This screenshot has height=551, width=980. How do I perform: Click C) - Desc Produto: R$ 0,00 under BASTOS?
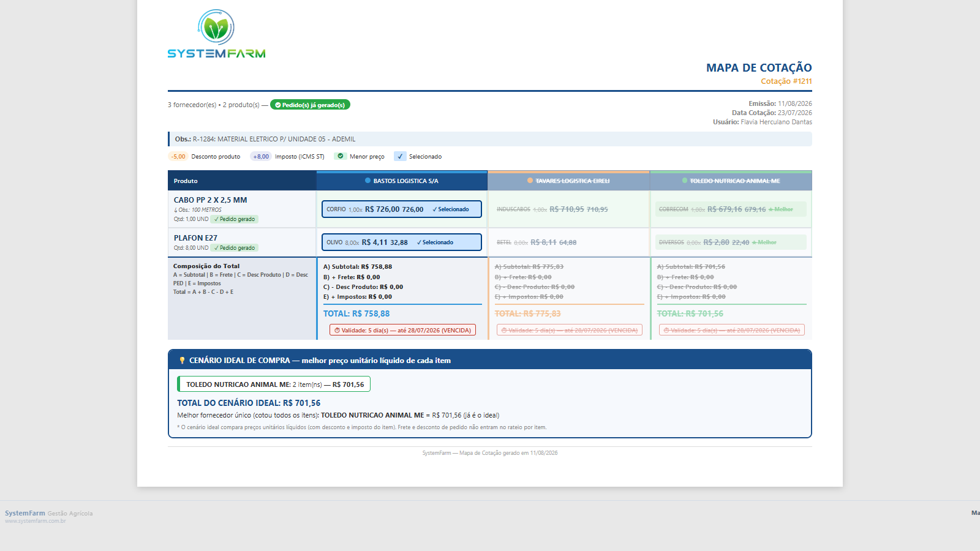point(363,287)
